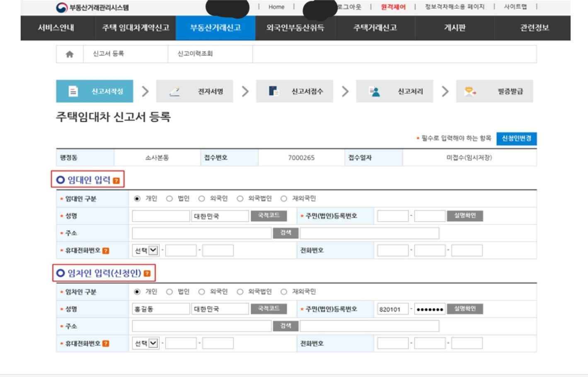Click landlord detailed address field
588x377 pixels.
(x=370, y=233)
